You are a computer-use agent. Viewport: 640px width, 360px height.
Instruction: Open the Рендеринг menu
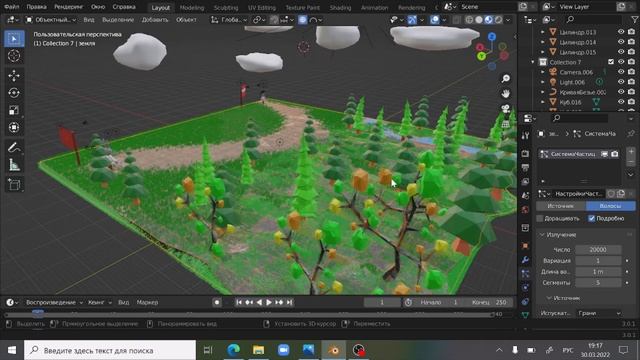click(x=68, y=7)
